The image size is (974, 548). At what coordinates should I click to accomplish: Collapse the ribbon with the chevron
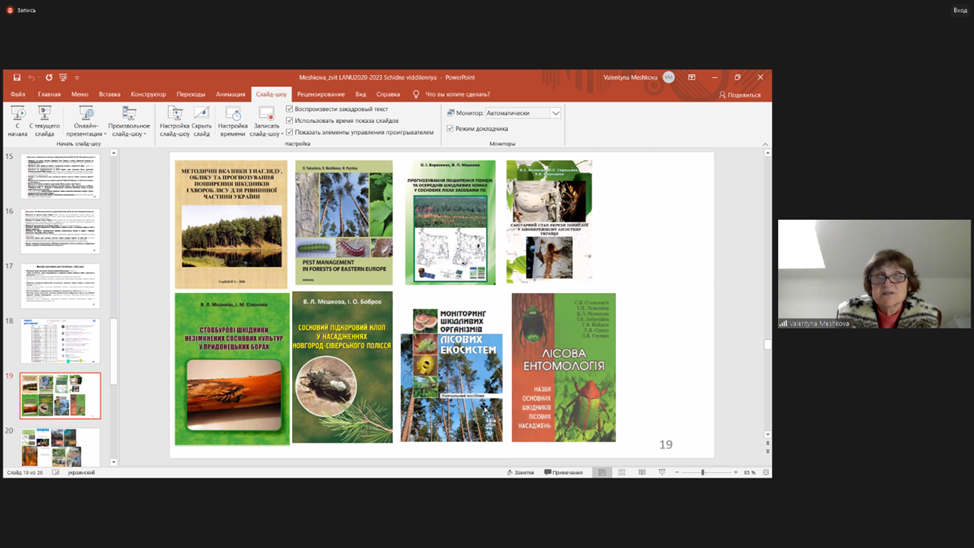click(765, 144)
